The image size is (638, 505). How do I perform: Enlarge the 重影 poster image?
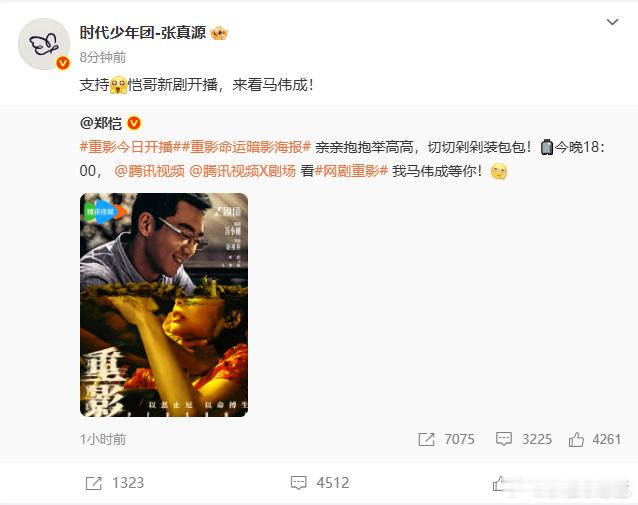[164, 305]
